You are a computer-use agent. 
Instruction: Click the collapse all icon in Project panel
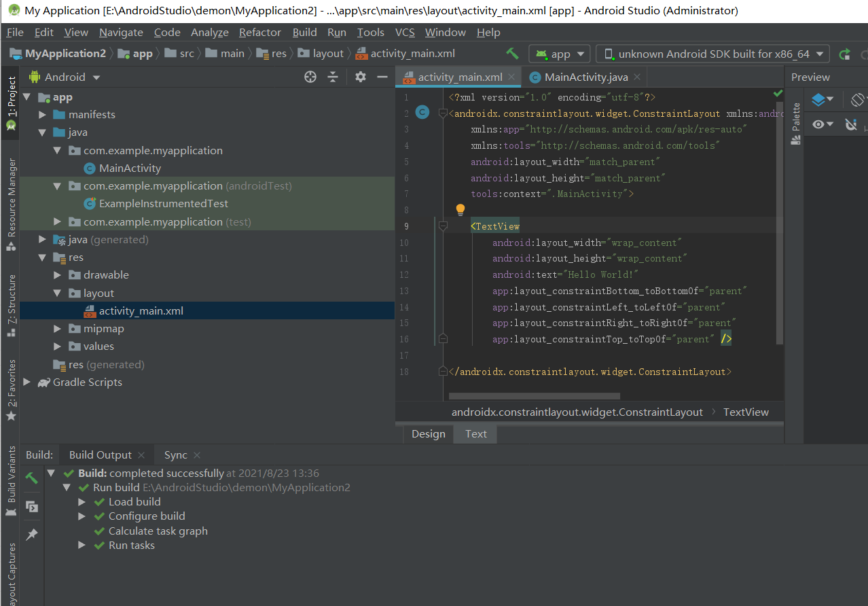(333, 77)
